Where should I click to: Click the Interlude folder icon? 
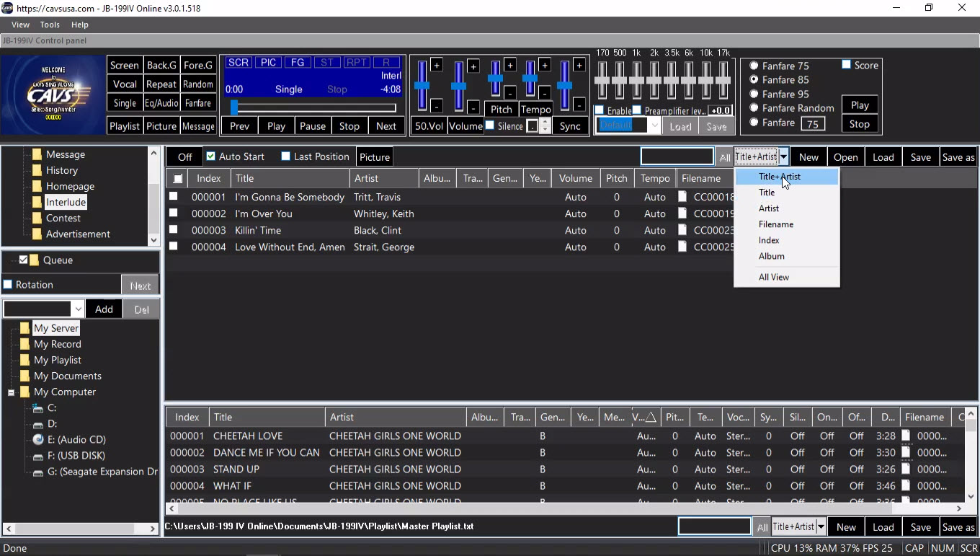[37, 203]
